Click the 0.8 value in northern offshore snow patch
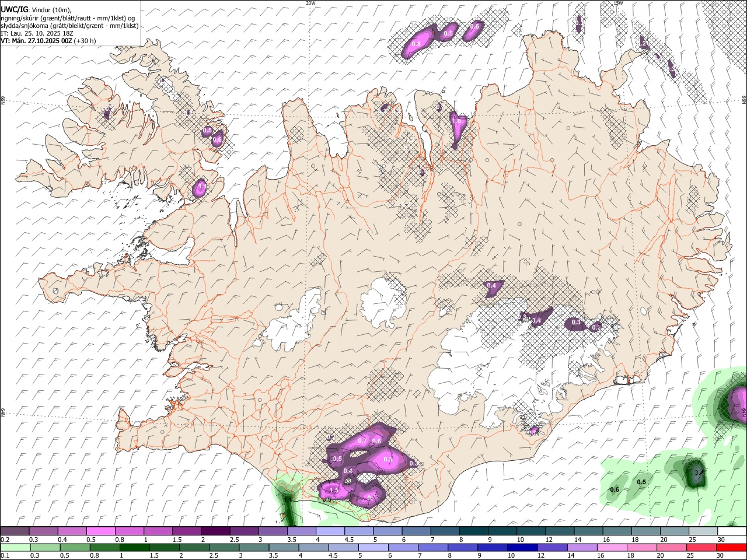 point(416,44)
